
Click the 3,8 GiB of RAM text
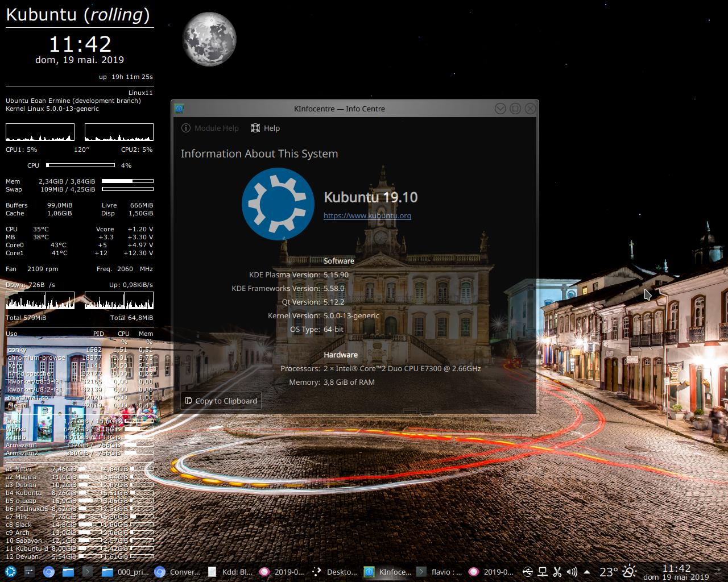349,382
